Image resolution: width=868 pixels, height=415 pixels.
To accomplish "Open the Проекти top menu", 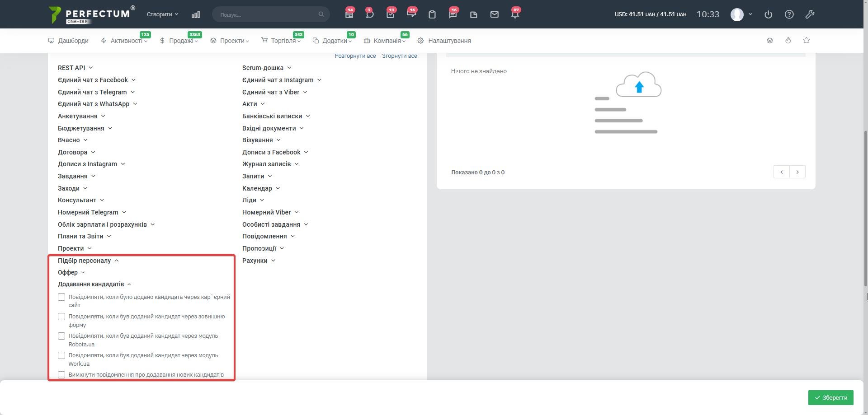I will coord(230,41).
